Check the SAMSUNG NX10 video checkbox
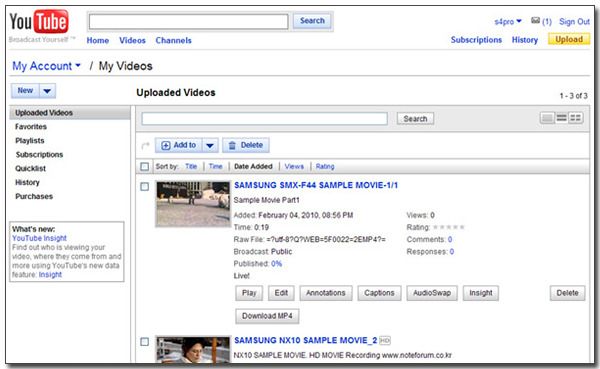 coord(144,341)
